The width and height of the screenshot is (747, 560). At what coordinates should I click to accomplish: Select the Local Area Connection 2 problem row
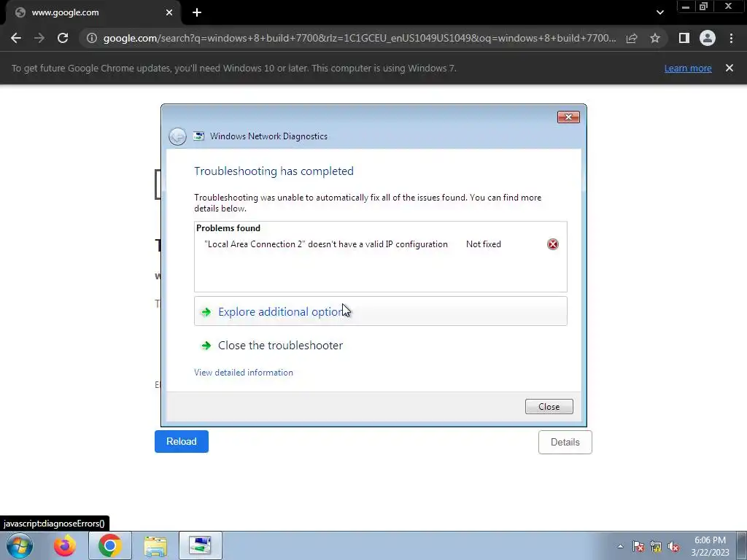[x=380, y=244]
